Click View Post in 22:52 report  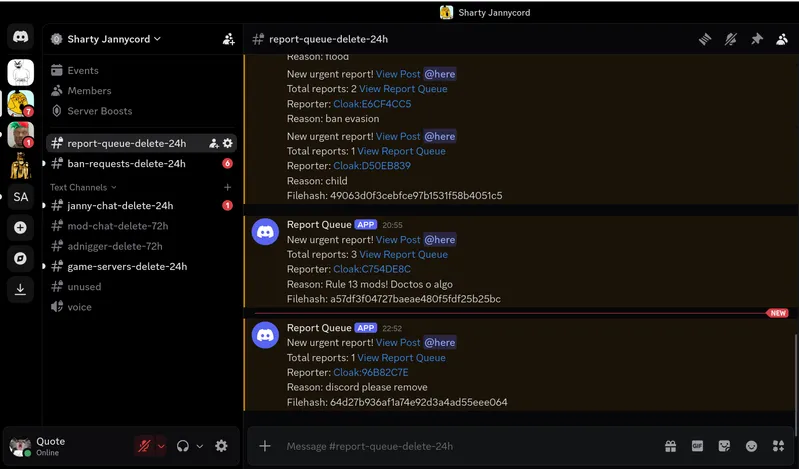tap(398, 343)
